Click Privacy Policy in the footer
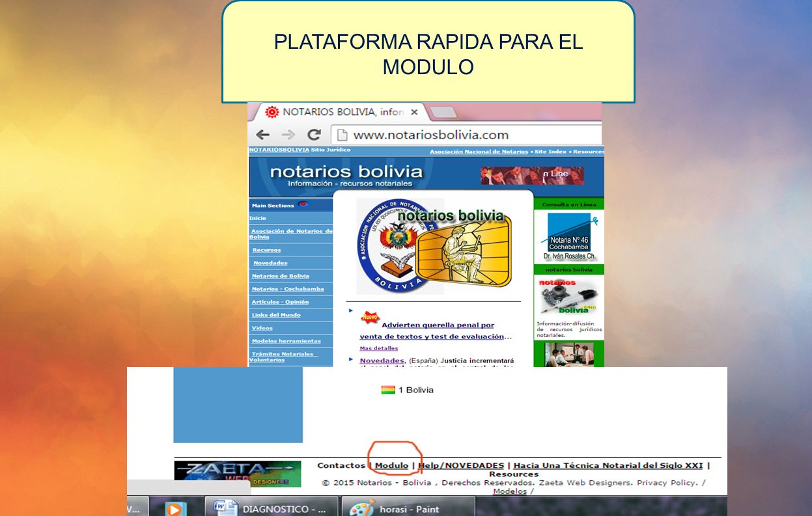Screen dimensions: 812x516 [x=667, y=483]
